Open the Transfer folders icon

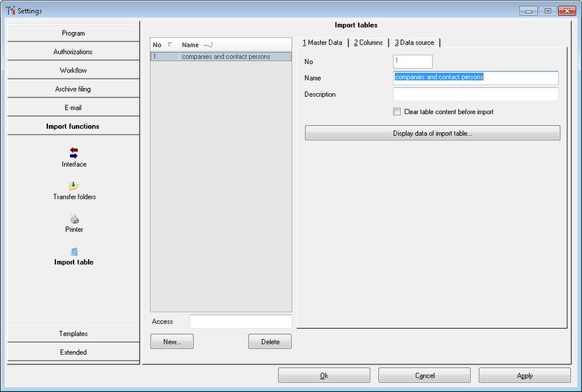point(73,185)
